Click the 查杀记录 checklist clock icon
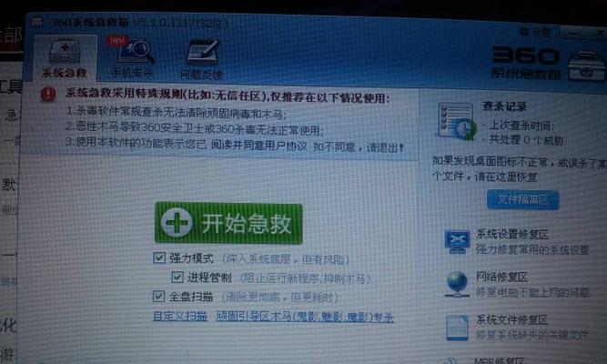 coord(457,121)
